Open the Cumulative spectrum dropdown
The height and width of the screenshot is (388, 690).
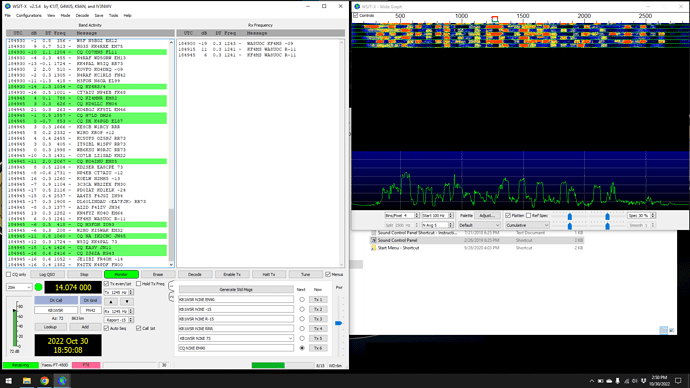[x=527, y=225]
